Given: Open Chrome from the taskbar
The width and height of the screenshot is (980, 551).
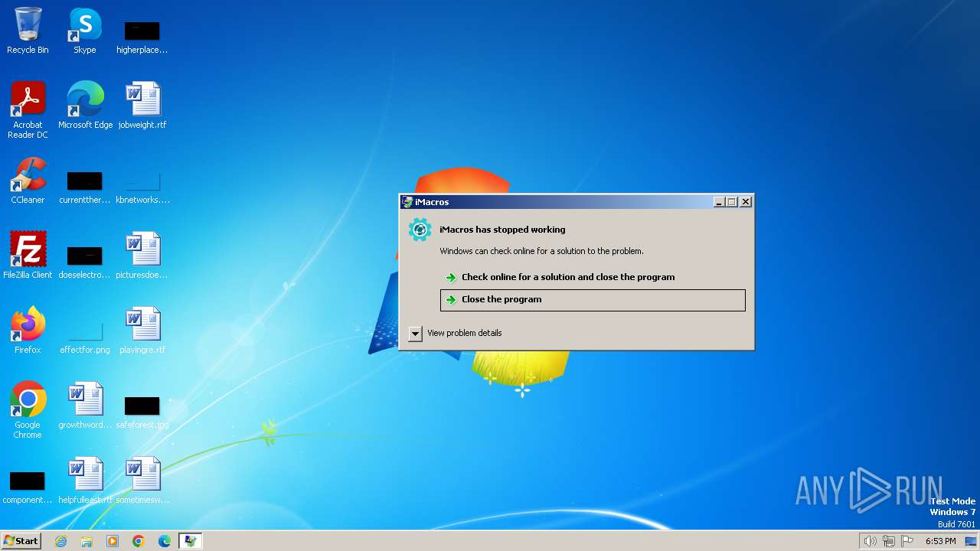Looking at the screenshot, I should point(139,541).
